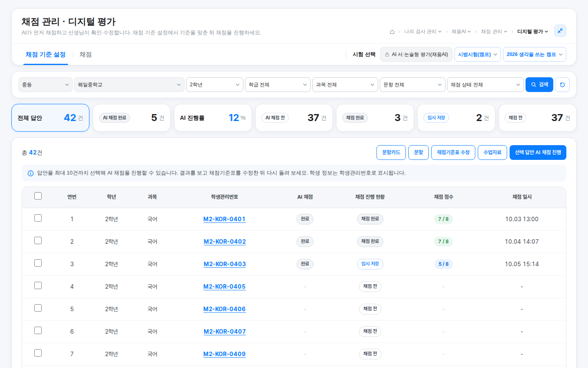Select the 임시 저장 summary card

point(456,118)
